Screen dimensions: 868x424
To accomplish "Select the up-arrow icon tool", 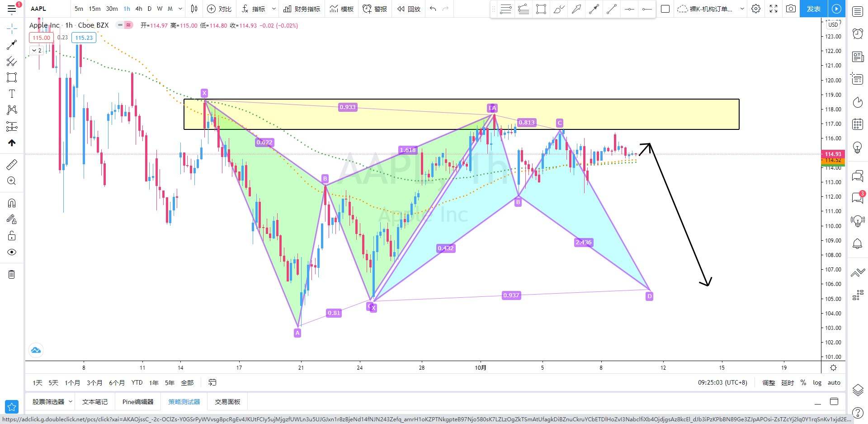I will click(12, 143).
